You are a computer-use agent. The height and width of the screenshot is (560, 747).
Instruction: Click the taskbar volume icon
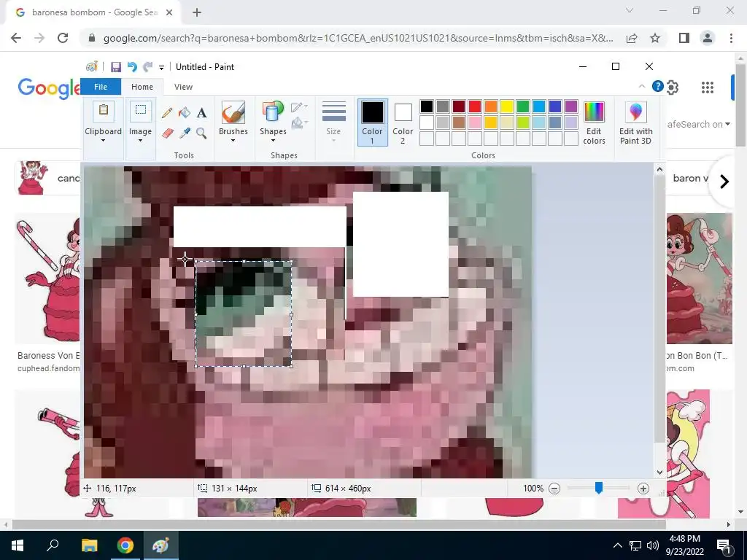coord(653,545)
